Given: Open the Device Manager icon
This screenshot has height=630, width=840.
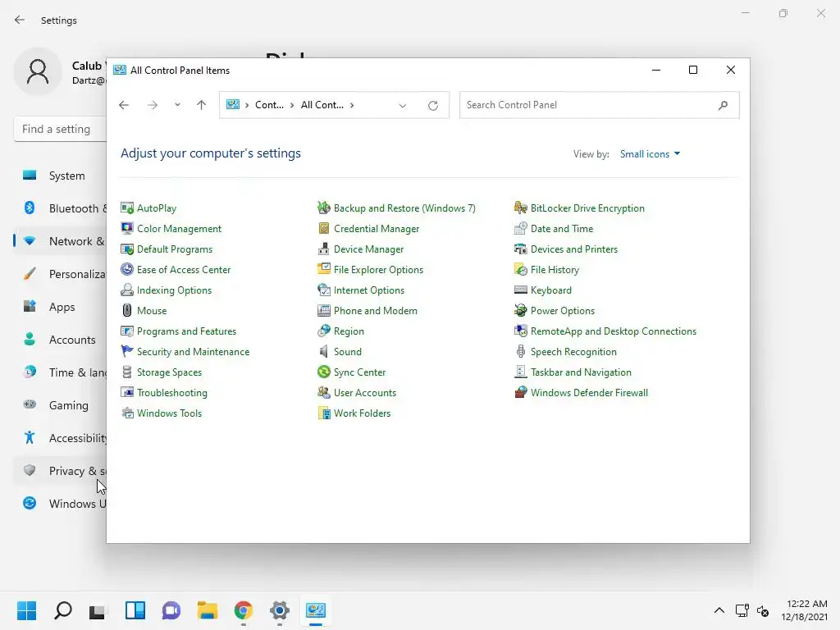Looking at the screenshot, I should point(323,249).
